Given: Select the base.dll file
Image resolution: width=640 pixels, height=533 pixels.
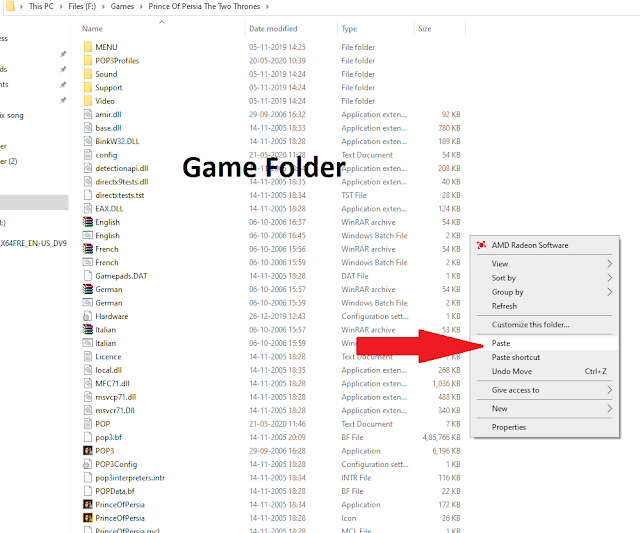Looking at the screenshot, I should tap(108, 128).
